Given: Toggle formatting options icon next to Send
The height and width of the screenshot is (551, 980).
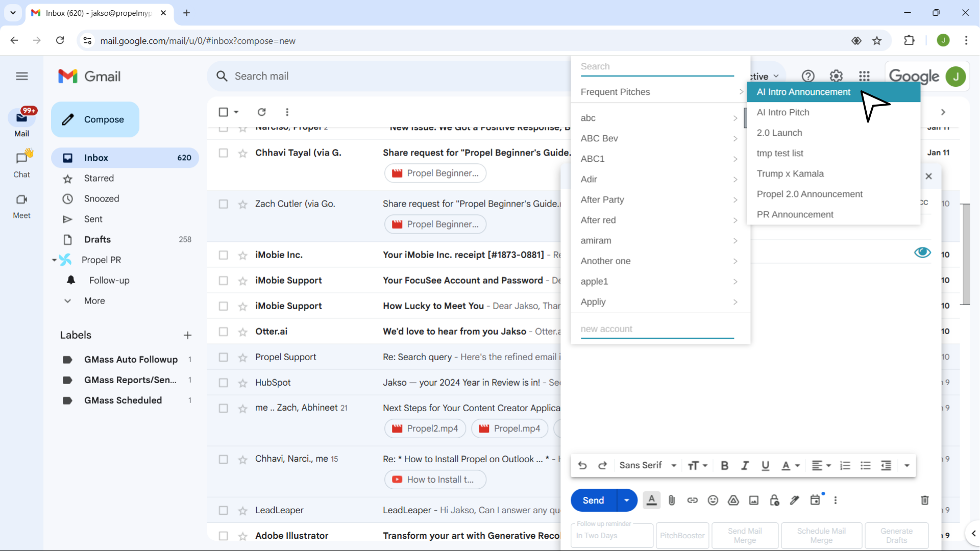Looking at the screenshot, I should [x=652, y=500].
